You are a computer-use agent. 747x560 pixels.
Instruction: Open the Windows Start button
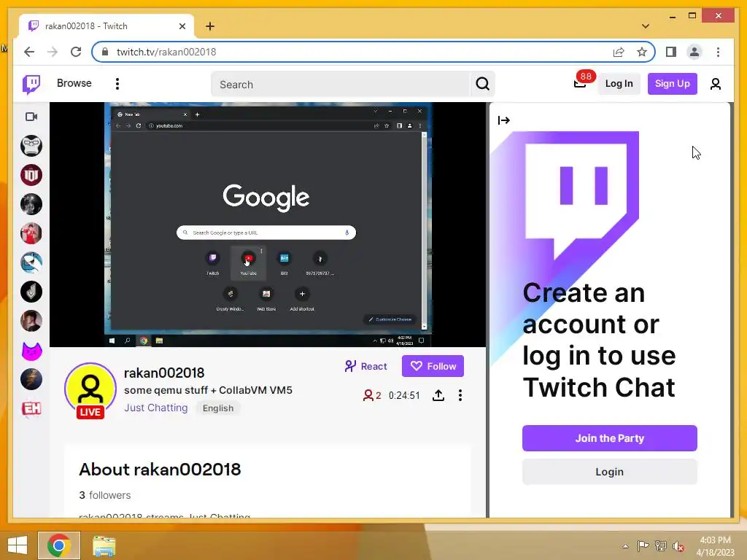click(18, 545)
